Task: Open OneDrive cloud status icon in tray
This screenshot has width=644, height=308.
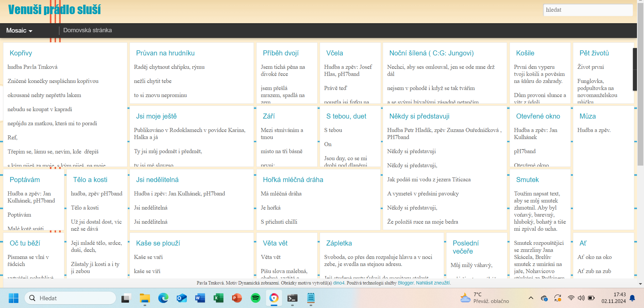Action: (x=544, y=298)
